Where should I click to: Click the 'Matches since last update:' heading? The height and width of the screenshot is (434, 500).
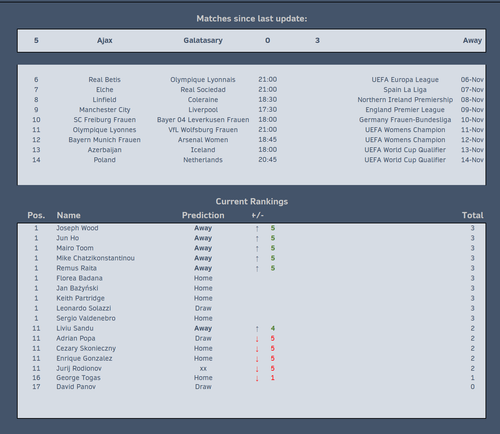pos(252,19)
